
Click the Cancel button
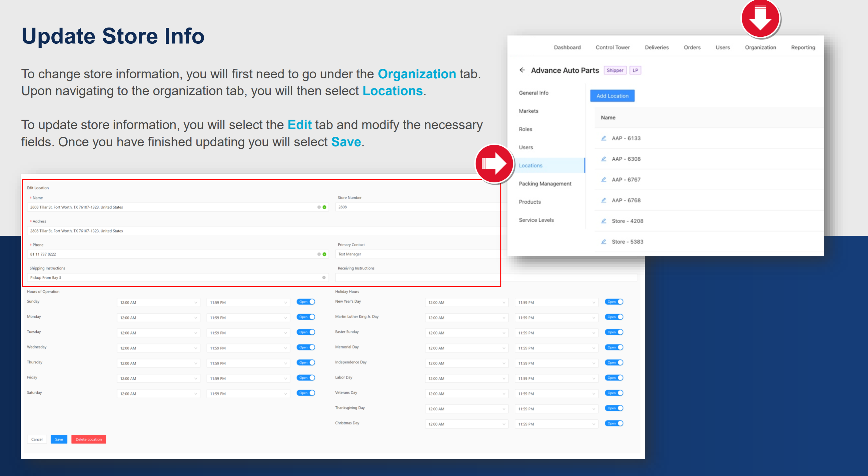[37, 439]
